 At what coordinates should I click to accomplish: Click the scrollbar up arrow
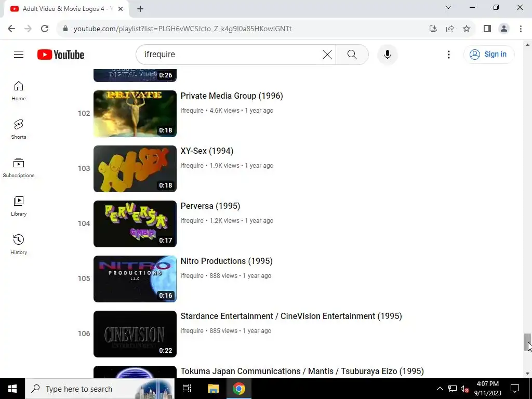coord(527,45)
